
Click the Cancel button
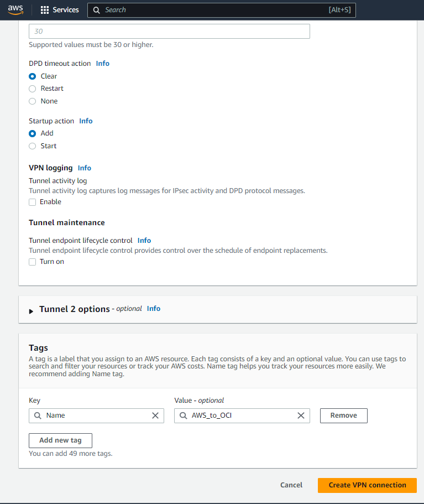coord(291,485)
